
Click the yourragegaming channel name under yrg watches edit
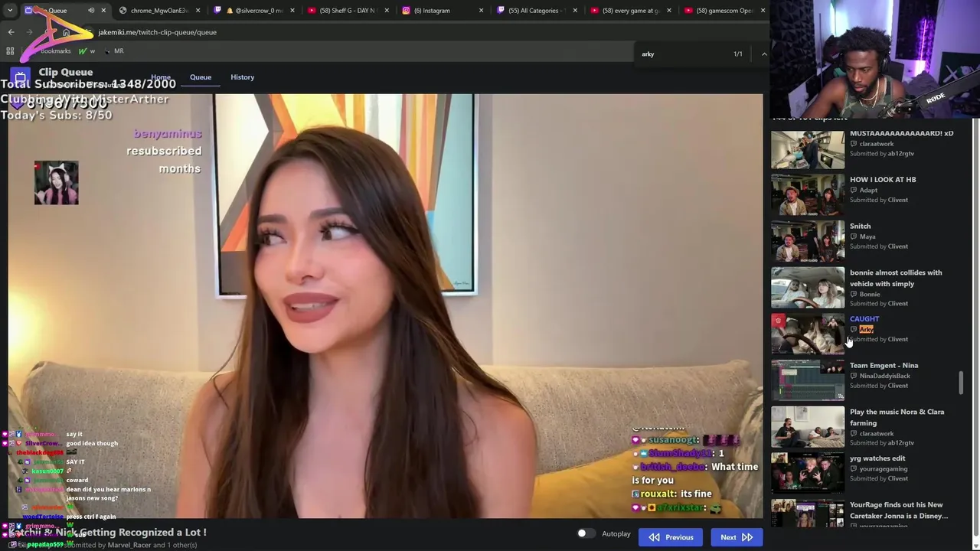coord(883,469)
